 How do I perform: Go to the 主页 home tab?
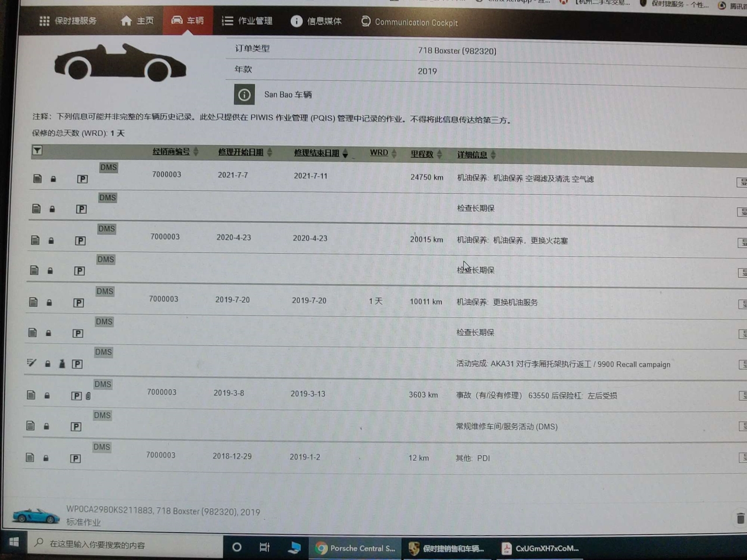tap(137, 21)
